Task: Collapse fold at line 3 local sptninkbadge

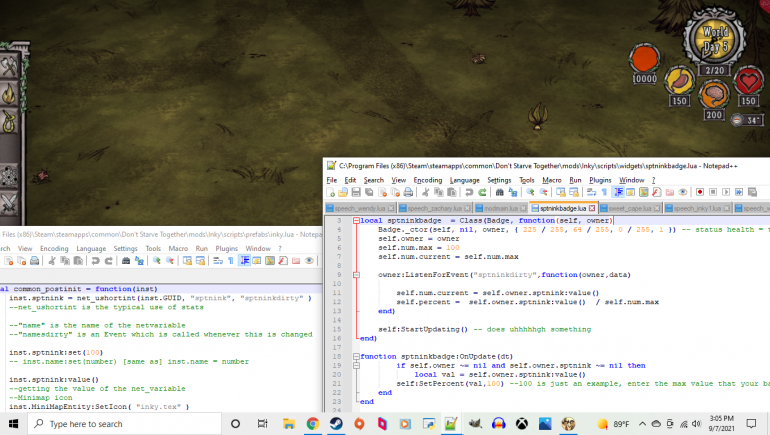Action: pyautogui.click(x=356, y=221)
